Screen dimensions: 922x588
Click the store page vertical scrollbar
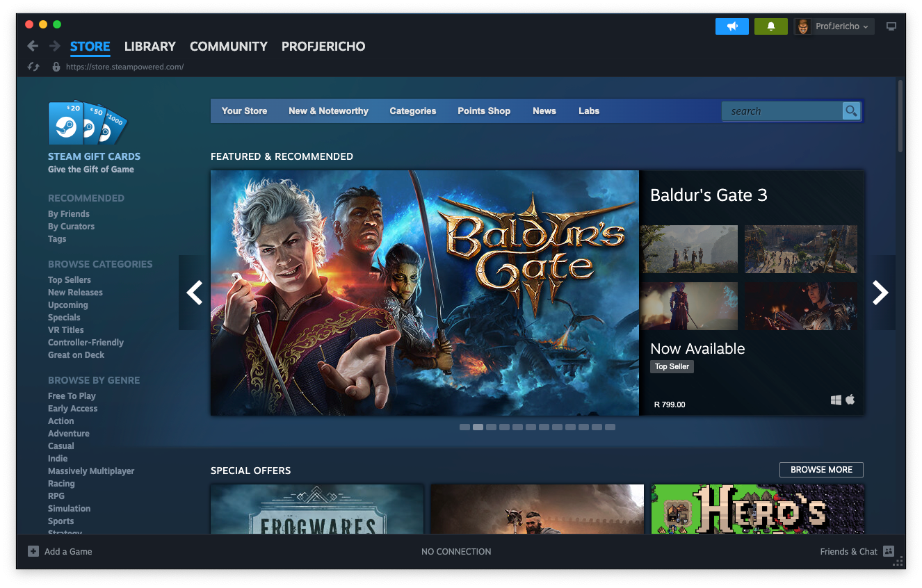click(x=901, y=116)
